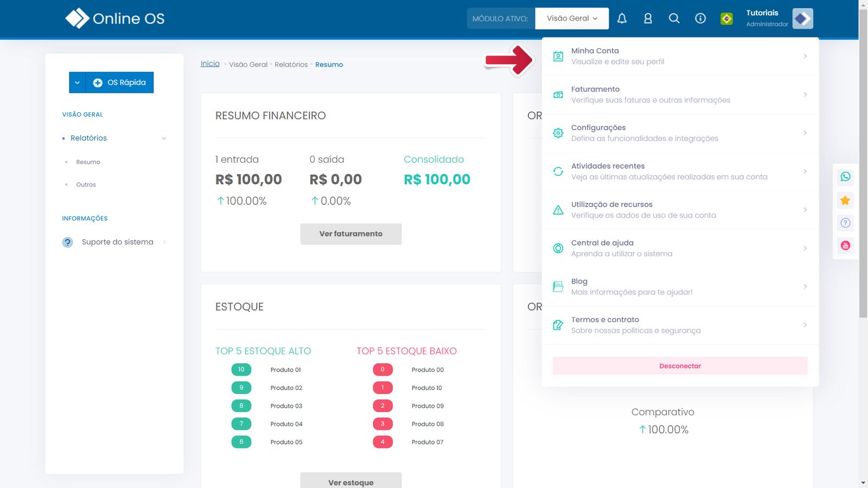Open Utilização de recursos menu entry
Image resolution: width=868 pixels, height=488 pixels.
[680, 210]
